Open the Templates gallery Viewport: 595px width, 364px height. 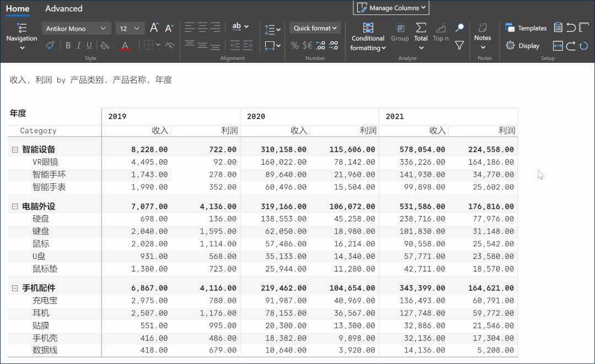(x=526, y=28)
